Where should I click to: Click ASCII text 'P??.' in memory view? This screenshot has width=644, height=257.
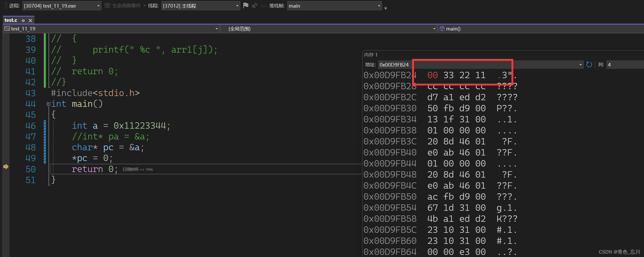click(x=507, y=108)
